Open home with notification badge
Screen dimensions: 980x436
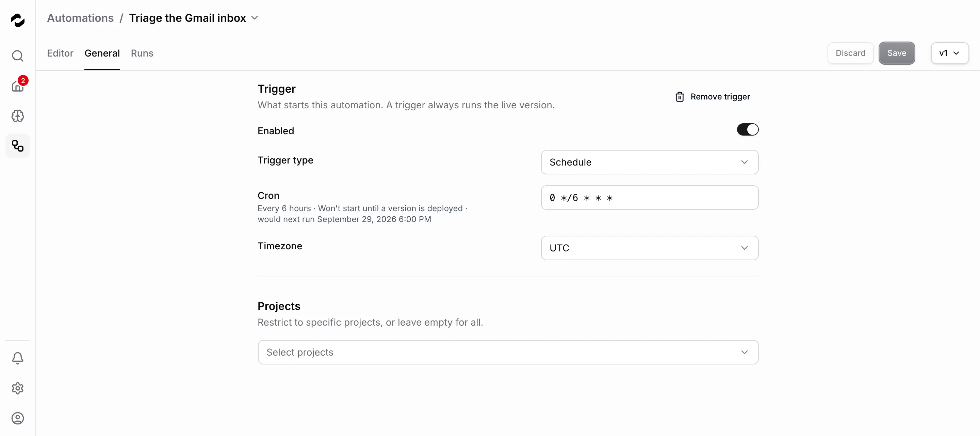(17, 86)
